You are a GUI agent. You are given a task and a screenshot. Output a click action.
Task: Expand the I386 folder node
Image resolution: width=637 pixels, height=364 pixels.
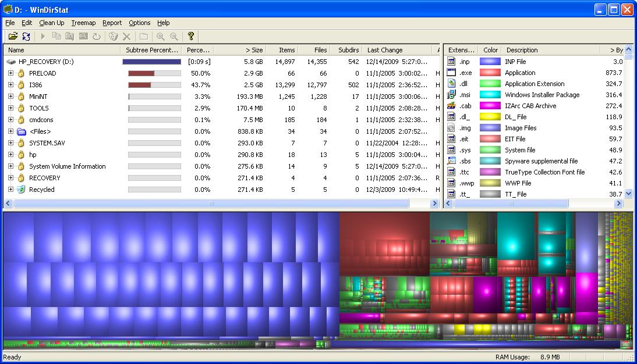click(x=10, y=85)
